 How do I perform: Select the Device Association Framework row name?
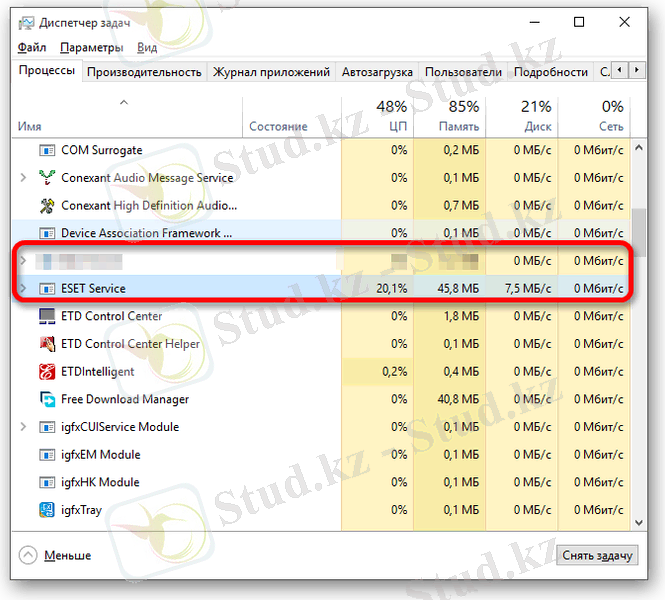click(x=147, y=233)
